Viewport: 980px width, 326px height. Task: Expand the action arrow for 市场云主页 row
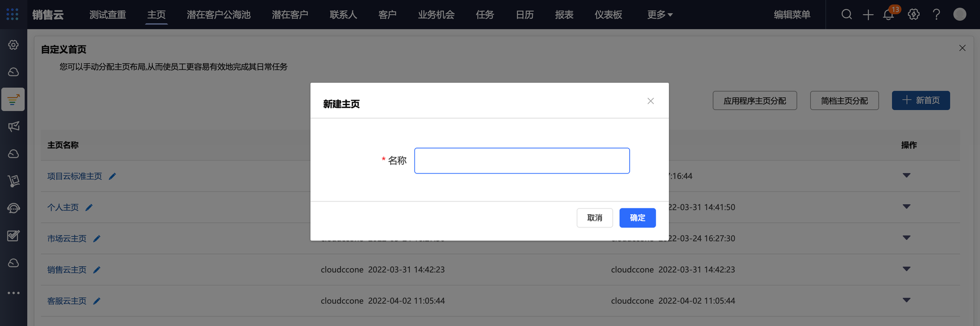[x=906, y=238]
